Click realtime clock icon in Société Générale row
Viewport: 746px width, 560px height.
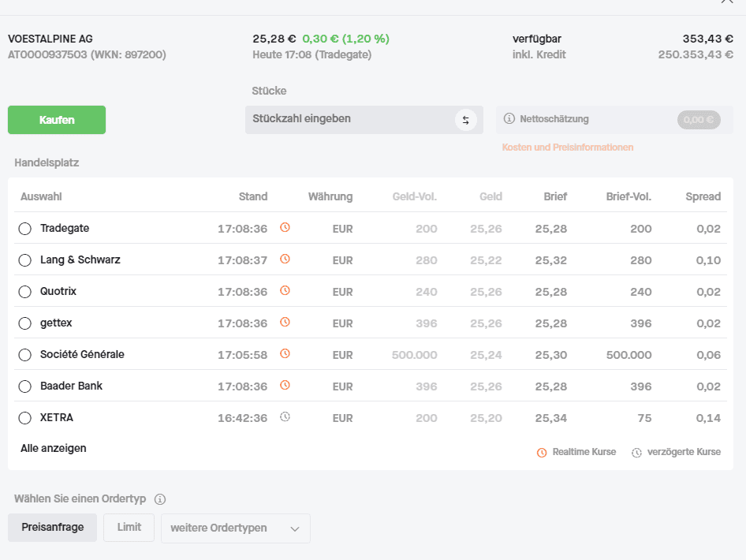pos(285,354)
